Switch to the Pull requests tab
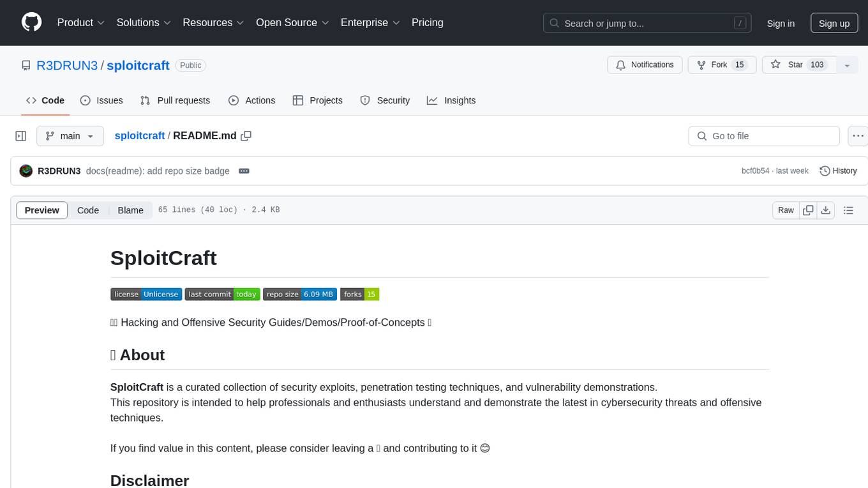 pos(175,100)
